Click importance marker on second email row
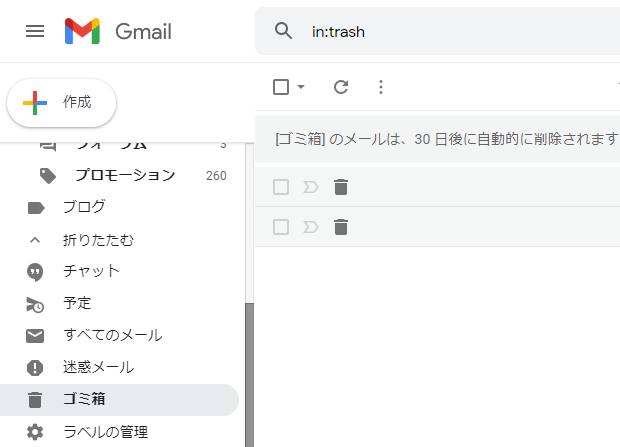This screenshot has width=620, height=447. (310, 227)
